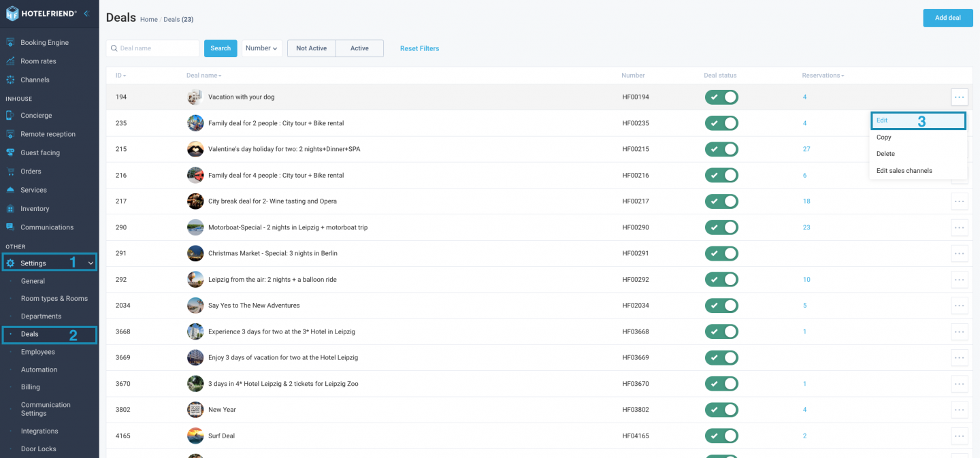The width and height of the screenshot is (980, 458).
Task: Click the Communications chat icon
Action: click(10, 227)
